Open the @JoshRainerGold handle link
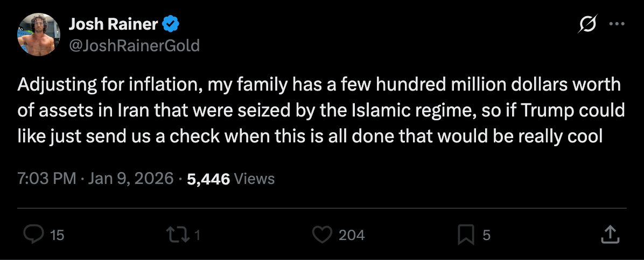Screen dimensions: 644x260 134,45
